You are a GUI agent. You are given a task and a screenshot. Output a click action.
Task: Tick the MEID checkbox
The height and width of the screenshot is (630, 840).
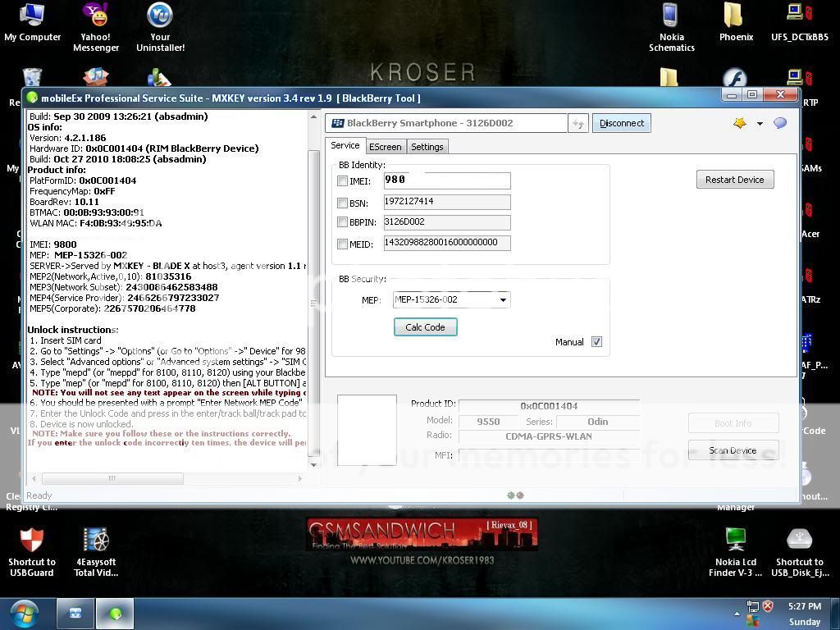click(342, 244)
